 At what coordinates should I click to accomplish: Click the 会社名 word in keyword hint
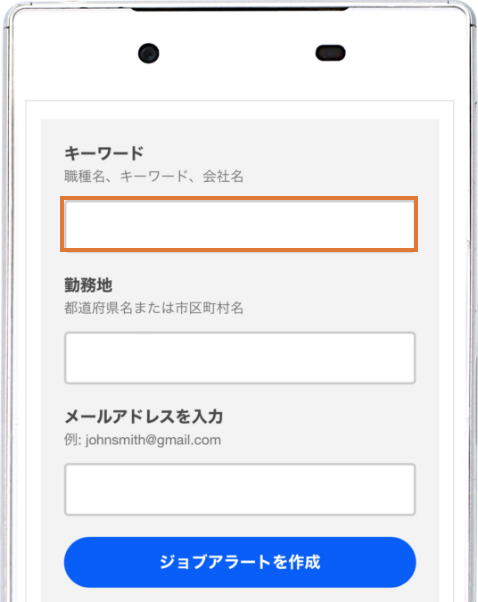point(223,176)
